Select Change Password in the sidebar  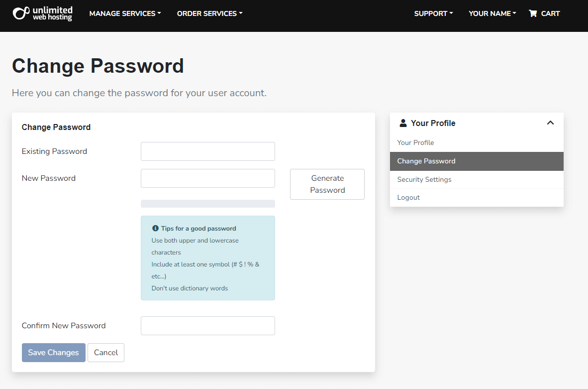pos(477,161)
